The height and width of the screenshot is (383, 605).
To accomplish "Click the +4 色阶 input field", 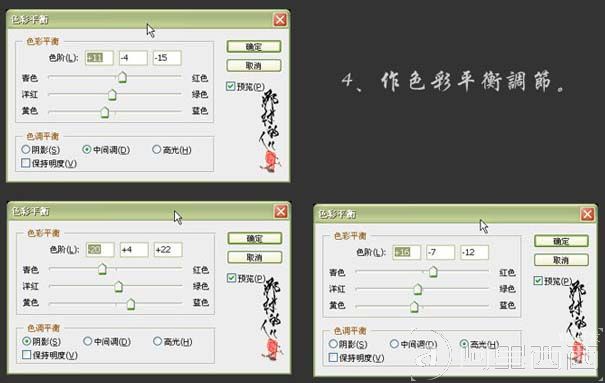I will click(134, 250).
